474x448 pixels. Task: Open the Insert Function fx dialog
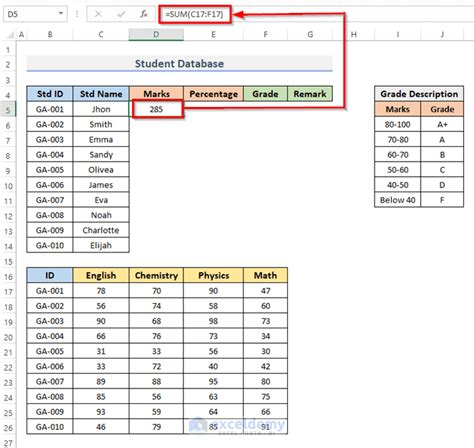[144, 14]
